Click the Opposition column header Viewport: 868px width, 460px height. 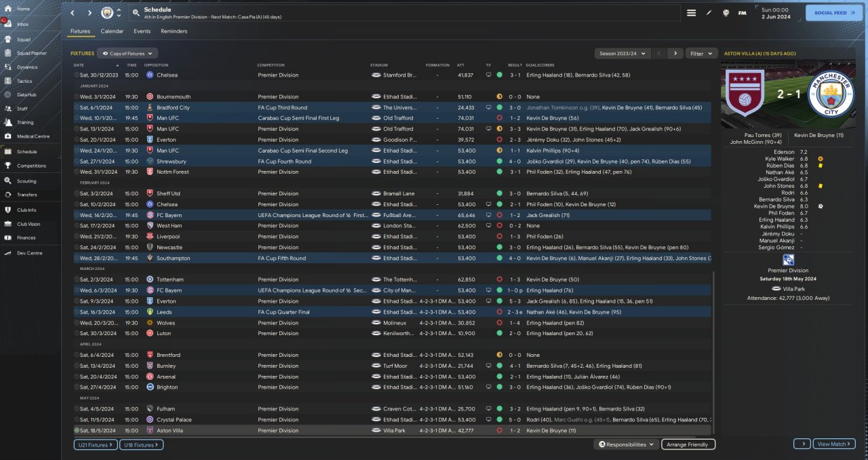tap(156, 65)
